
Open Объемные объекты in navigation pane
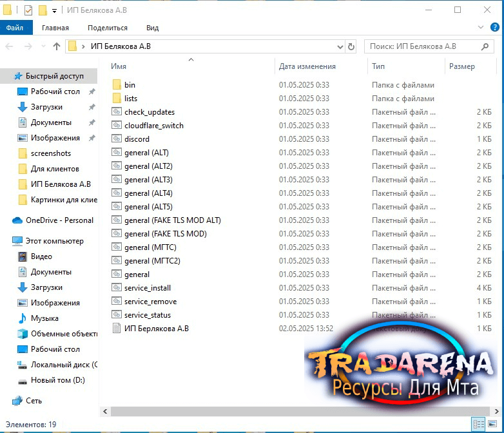(64, 334)
